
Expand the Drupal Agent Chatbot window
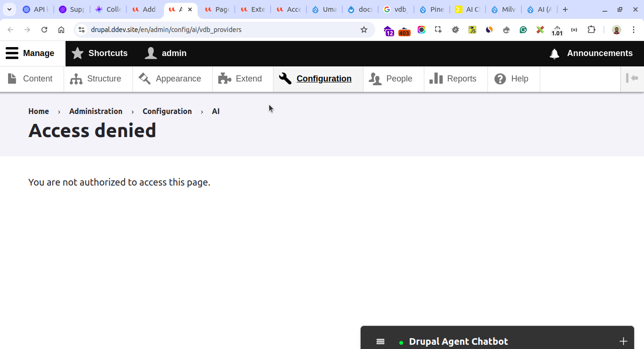point(623,340)
